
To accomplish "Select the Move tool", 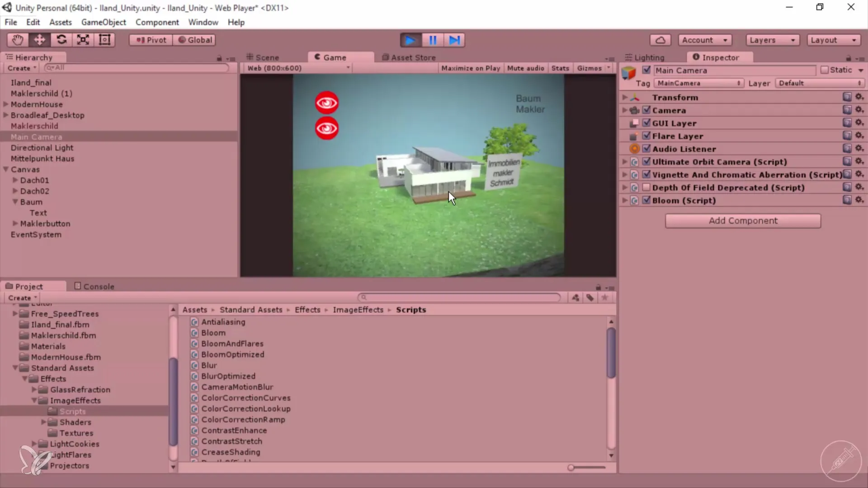I will pyautogui.click(x=39, y=40).
